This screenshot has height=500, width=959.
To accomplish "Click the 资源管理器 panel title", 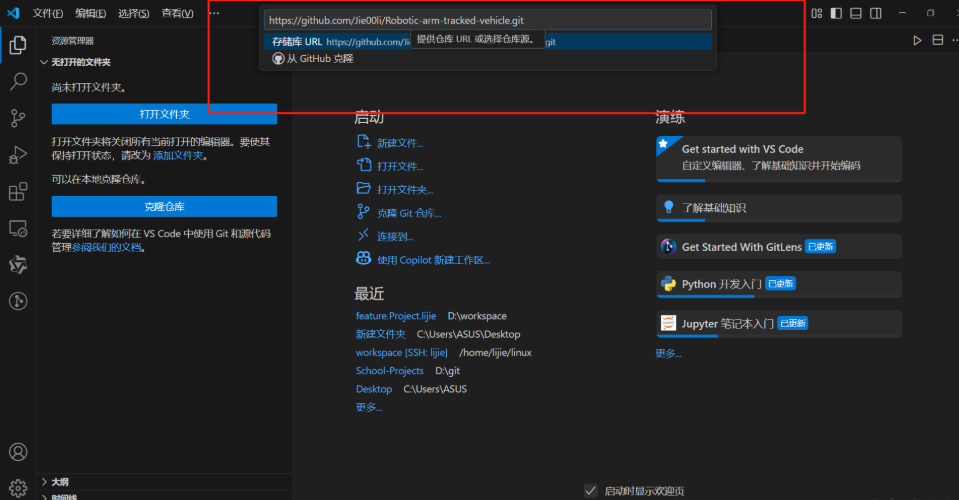I will [x=73, y=41].
